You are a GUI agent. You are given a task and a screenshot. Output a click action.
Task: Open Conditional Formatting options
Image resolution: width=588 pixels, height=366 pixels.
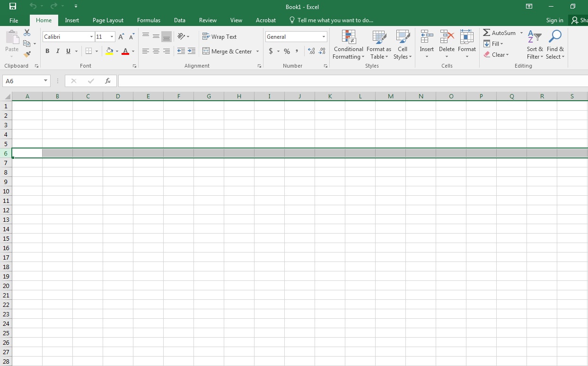click(348, 45)
